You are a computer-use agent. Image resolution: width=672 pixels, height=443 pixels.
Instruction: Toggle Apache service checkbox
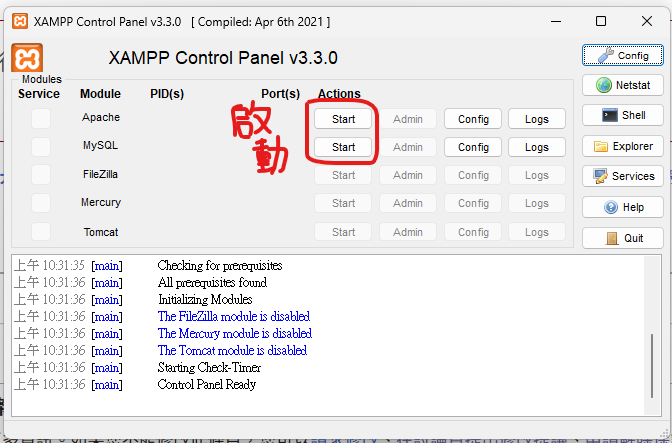[x=41, y=118]
